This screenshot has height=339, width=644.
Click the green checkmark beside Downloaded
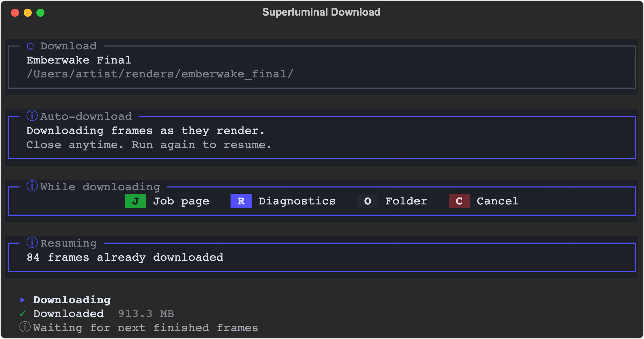pyautogui.click(x=23, y=313)
